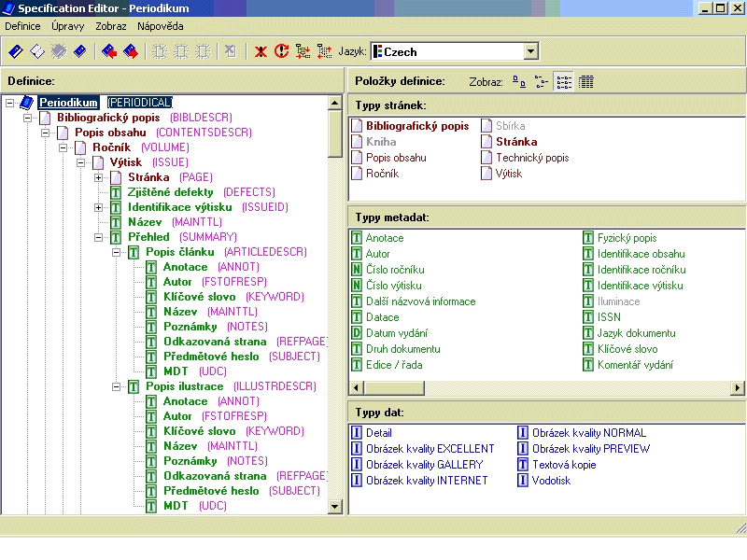Collapse the Výtisk tree node
This screenshot has height=560, width=747.
(x=80, y=162)
